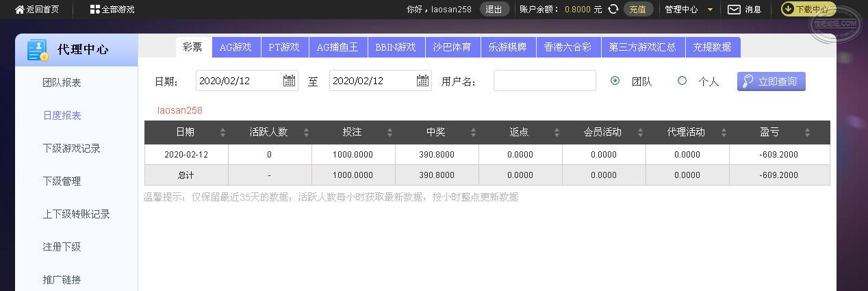
Task: Switch to the 彩票 tab
Action: point(192,47)
